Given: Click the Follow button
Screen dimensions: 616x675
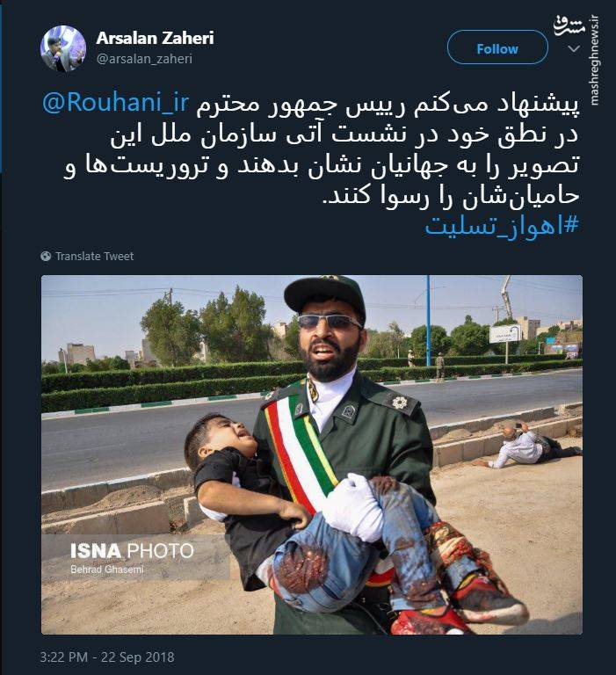Looking at the screenshot, I should pyautogui.click(x=497, y=48).
